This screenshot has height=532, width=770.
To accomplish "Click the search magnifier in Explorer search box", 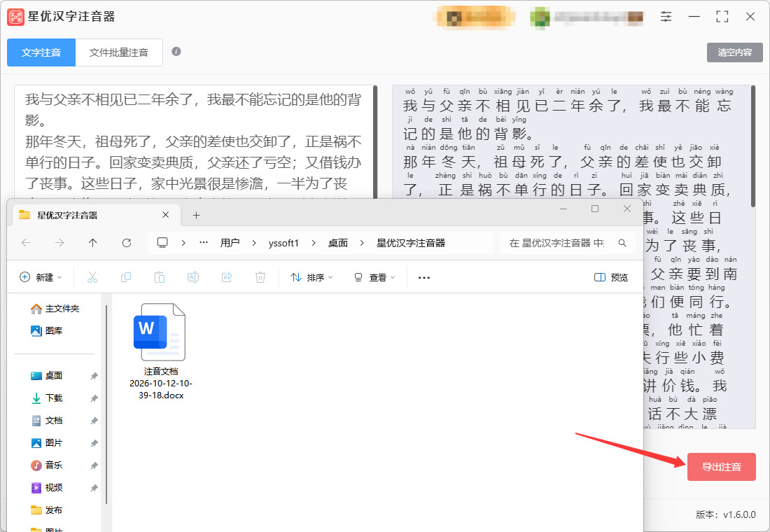I will 622,243.
